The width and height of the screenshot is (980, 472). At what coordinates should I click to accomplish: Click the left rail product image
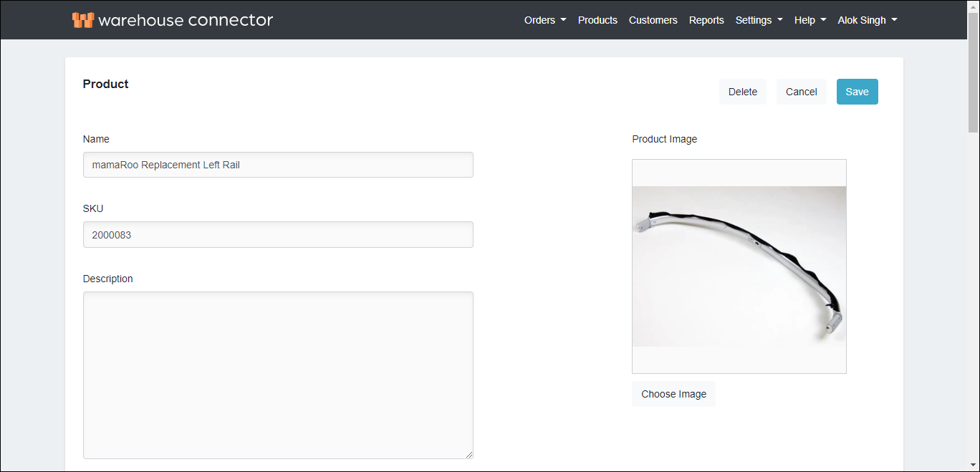(739, 266)
